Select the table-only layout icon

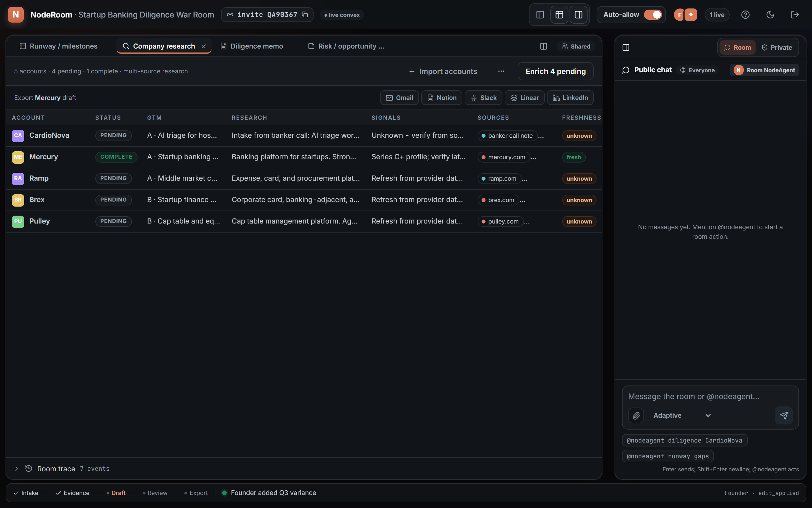pos(559,14)
